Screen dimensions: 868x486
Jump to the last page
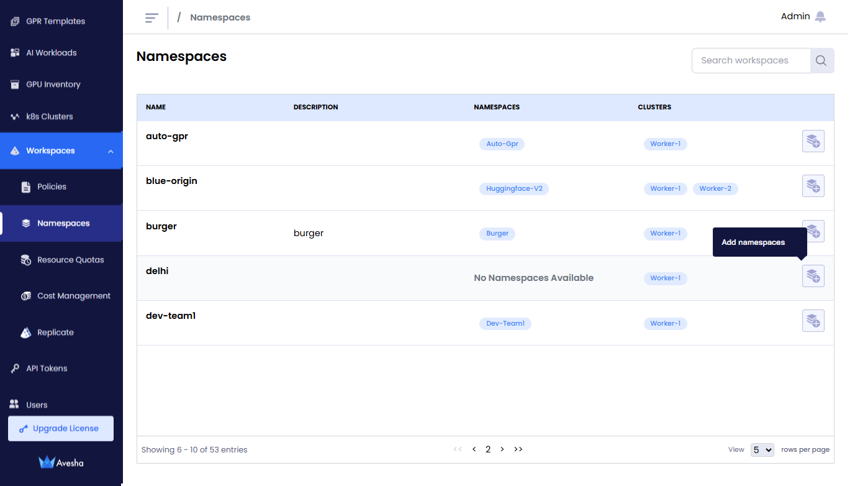click(x=518, y=449)
